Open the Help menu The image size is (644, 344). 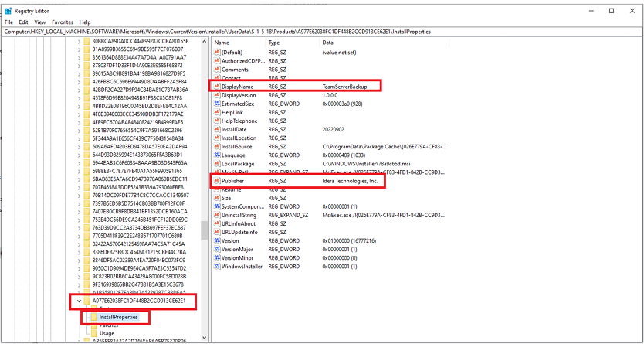[x=85, y=22]
